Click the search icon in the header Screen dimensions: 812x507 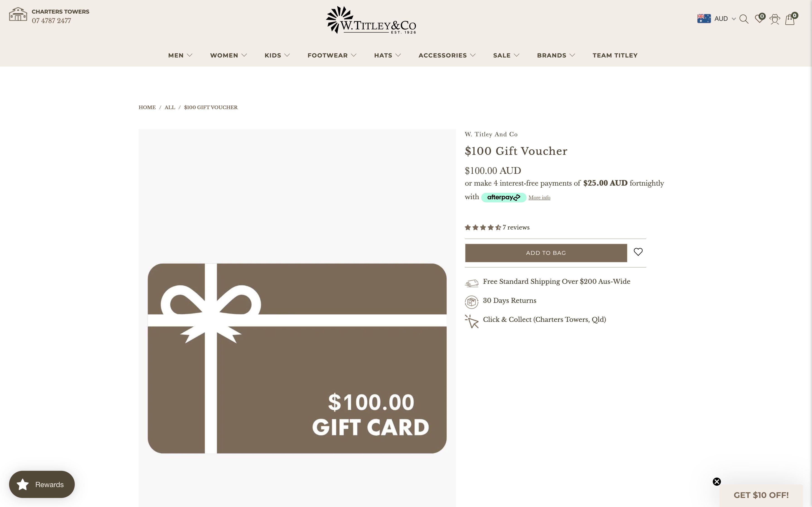744,19
